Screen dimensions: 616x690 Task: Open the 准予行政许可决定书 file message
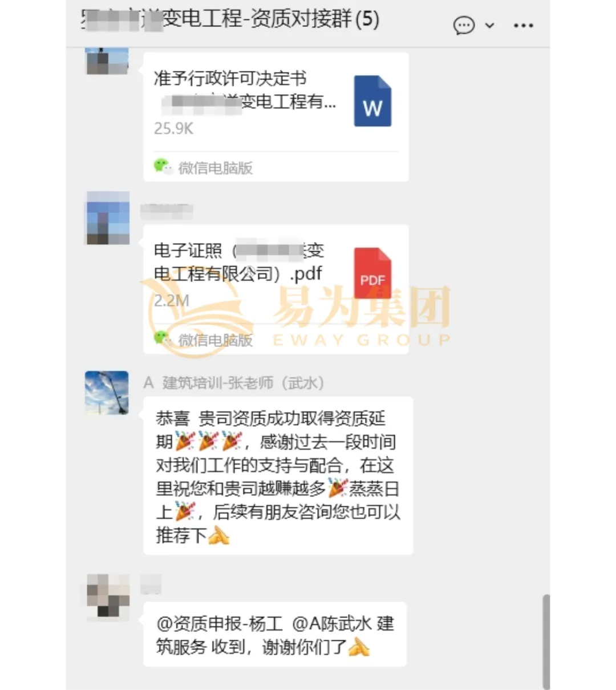tap(276, 116)
